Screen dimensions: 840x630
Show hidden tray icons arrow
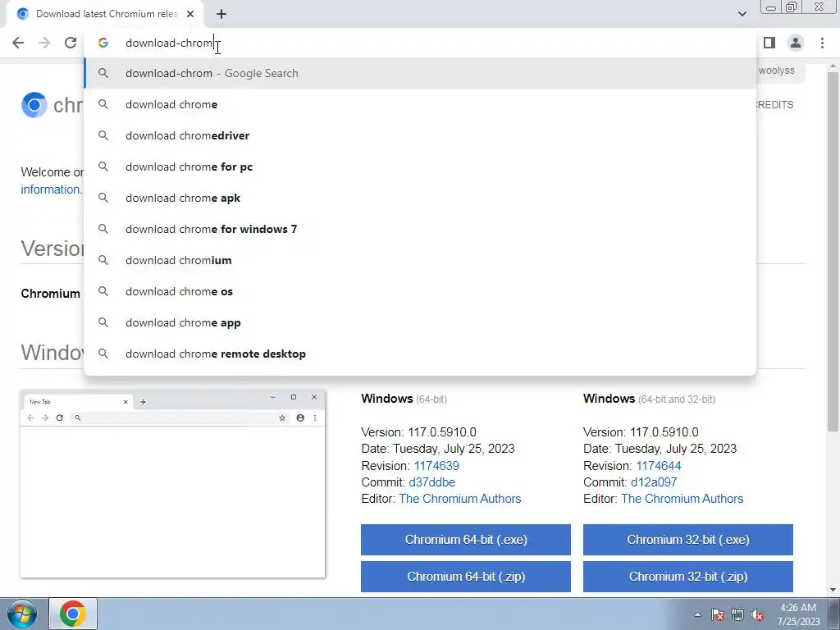coord(697,614)
